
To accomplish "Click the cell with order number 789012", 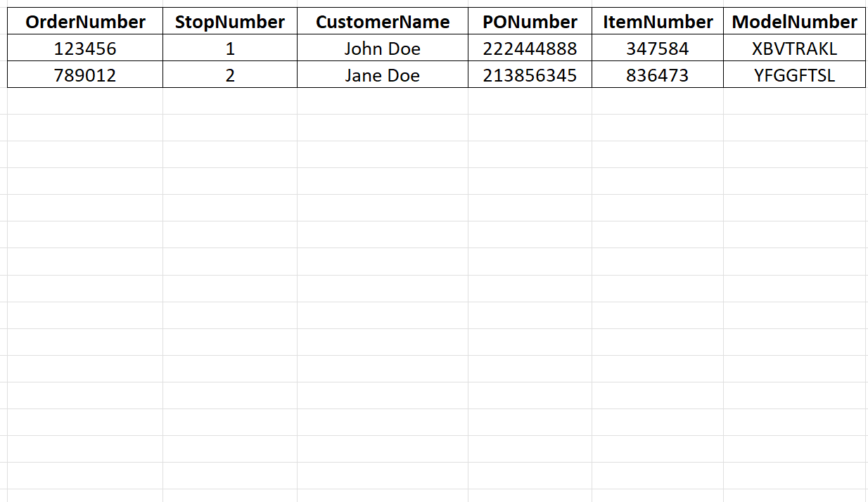I will tap(85, 75).
